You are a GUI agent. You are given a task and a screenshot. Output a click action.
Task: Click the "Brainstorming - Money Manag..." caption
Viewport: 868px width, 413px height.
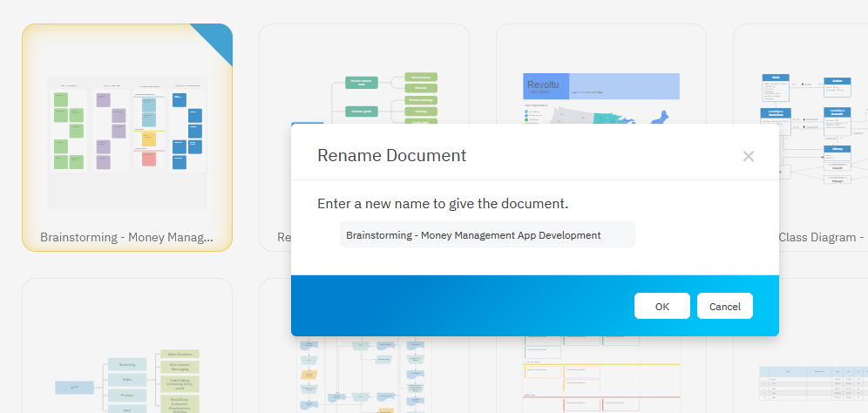[x=127, y=237]
